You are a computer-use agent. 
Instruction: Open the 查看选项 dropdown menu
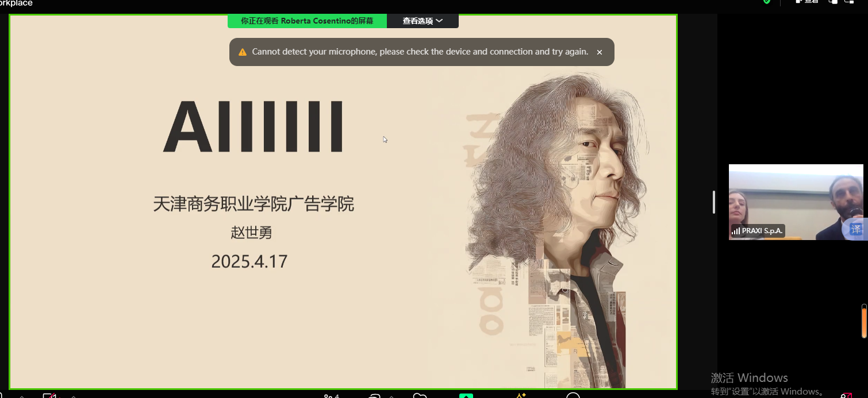423,21
